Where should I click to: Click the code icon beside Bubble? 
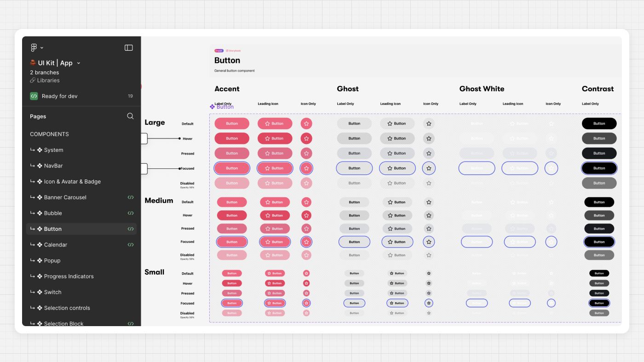pyautogui.click(x=131, y=213)
